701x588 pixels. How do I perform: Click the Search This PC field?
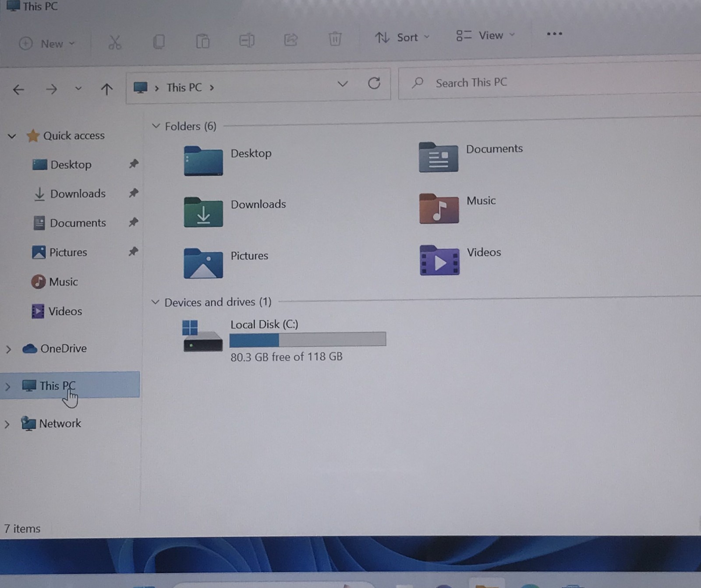pyautogui.click(x=549, y=82)
